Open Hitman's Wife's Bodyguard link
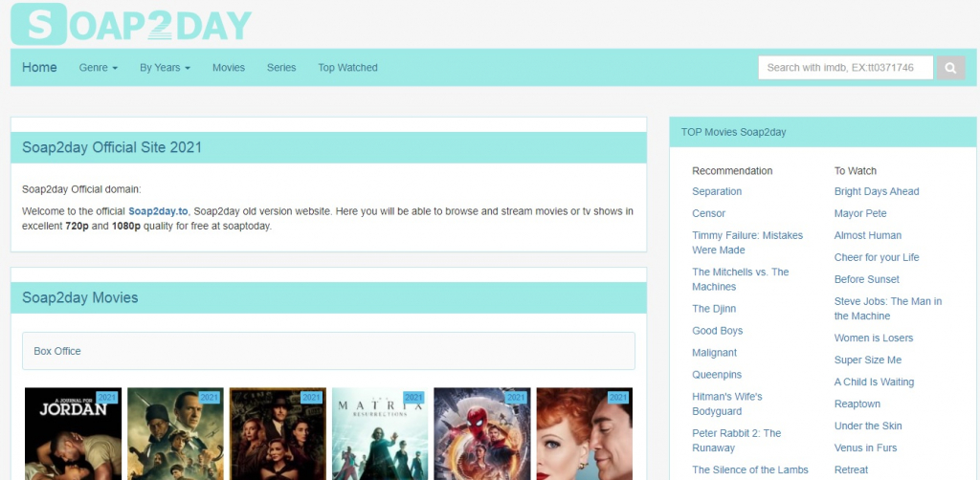Image resolution: width=980 pixels, height=480 pixels. pos(727,404)
